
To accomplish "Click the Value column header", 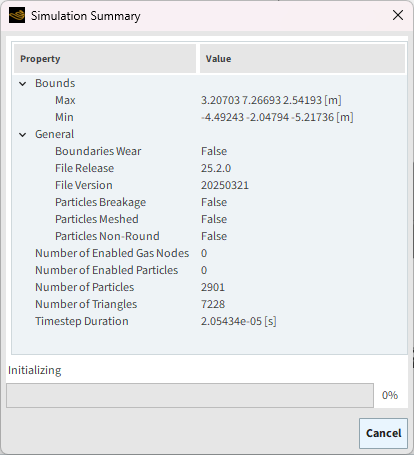I will [302, 59].
